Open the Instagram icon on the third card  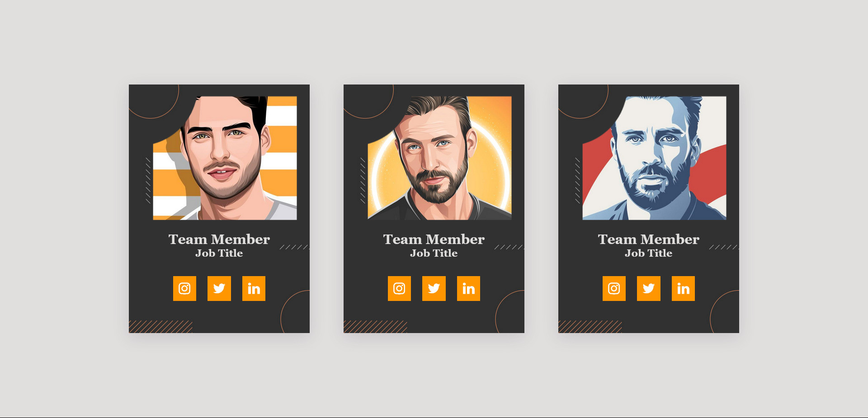click(614, 288)
